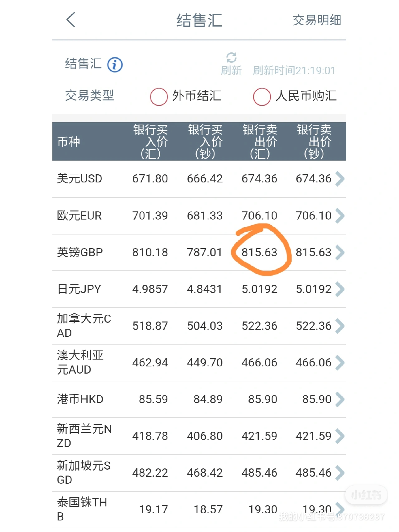Select the 外币结汇 radio button
This screenshot has height=532, width=399.
159,96
